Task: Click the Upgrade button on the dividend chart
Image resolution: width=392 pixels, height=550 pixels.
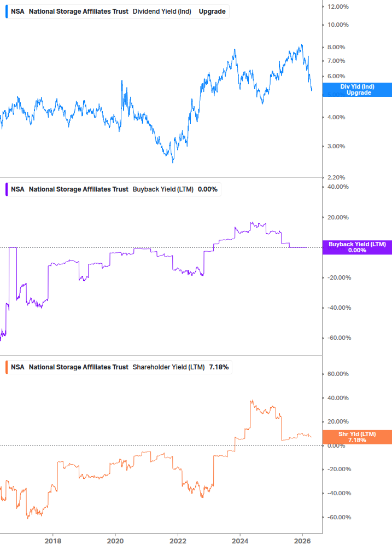Action: (213, 11)
